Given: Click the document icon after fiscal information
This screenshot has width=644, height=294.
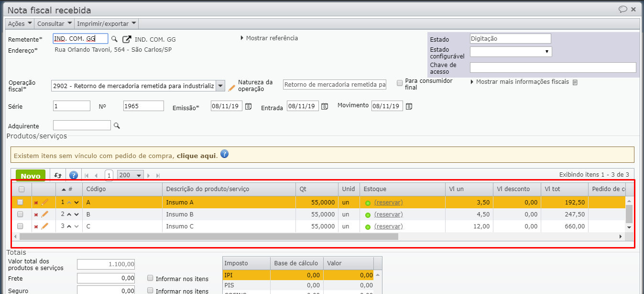Looking at the screenshot, I should tap(575, 82).
